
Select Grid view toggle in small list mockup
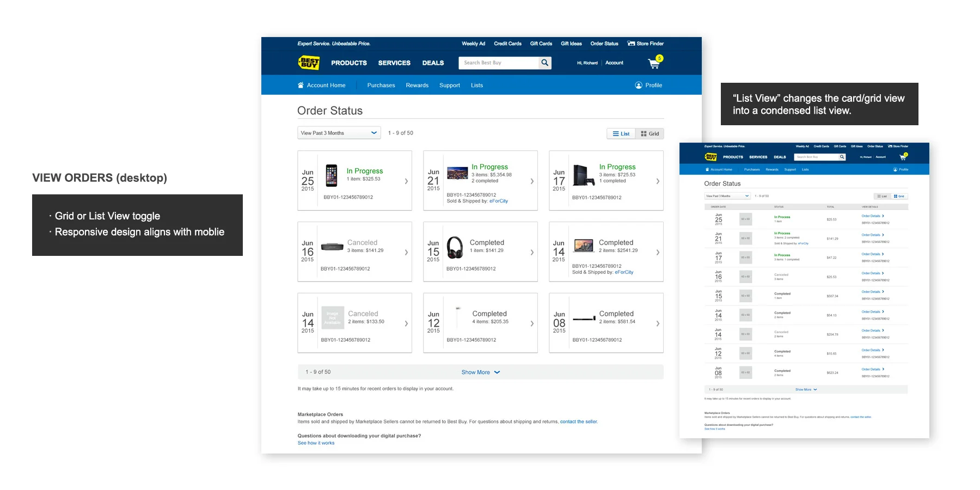899,196
